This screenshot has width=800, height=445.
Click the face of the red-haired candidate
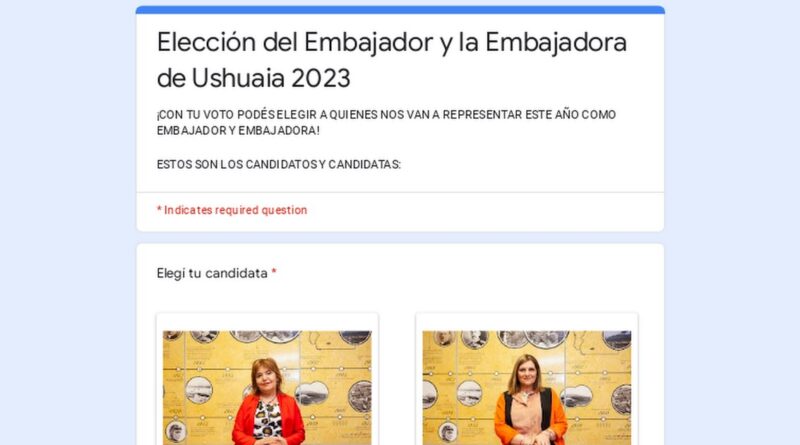[x=265, y=379]
